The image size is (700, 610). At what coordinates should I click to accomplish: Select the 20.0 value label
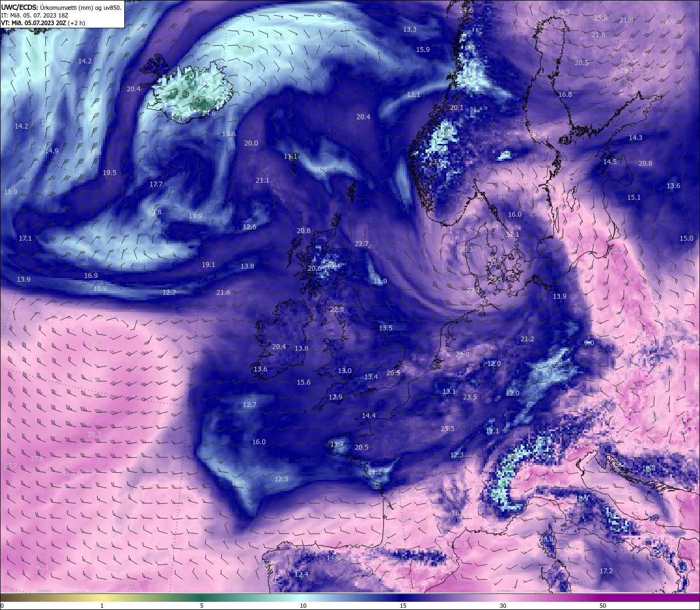click(x=251, y=143)
